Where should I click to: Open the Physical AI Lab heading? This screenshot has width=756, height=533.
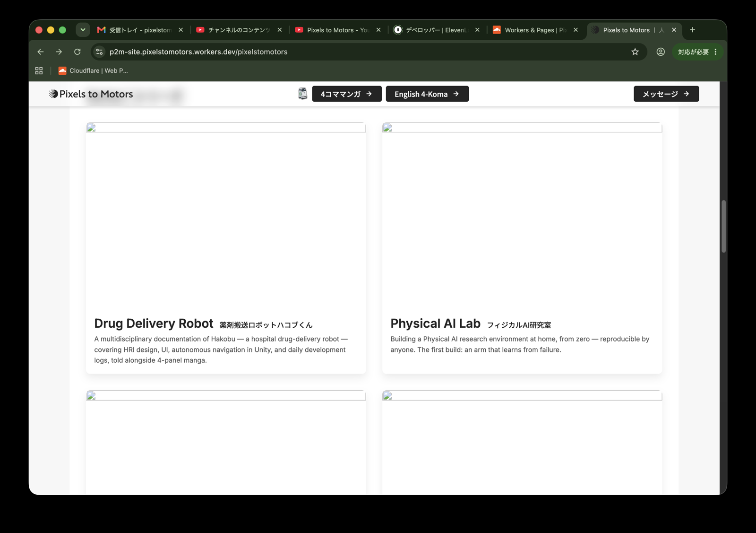coord(435,323)
